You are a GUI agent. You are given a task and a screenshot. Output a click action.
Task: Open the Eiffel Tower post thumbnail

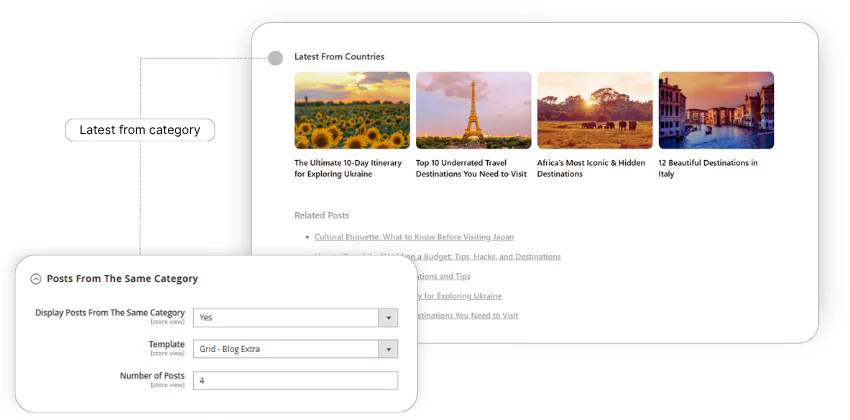(473, 110)
